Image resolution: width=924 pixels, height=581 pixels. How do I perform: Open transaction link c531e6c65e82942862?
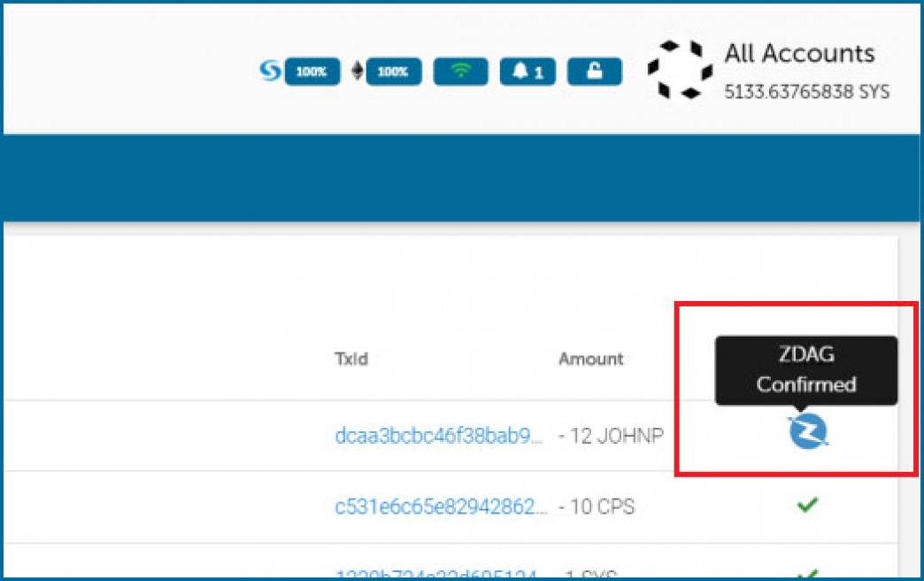tap(441, 507)
